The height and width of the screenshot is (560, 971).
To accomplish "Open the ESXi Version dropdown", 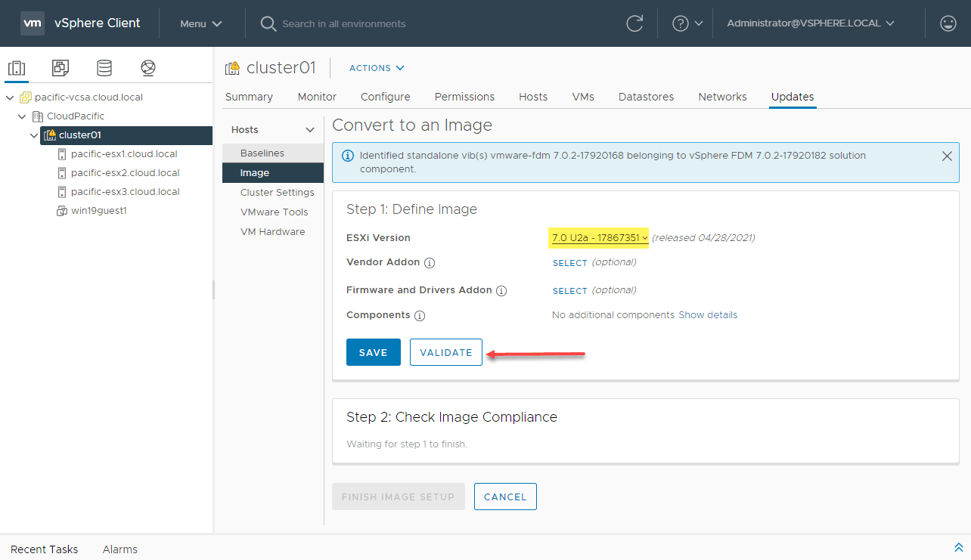I will [x=599, y=238].
